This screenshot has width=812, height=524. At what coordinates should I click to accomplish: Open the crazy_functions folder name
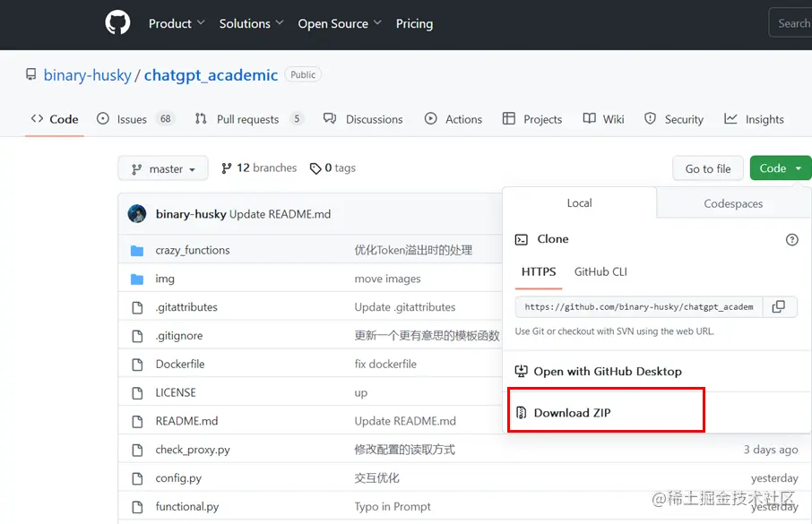click(x=193, y=250)
